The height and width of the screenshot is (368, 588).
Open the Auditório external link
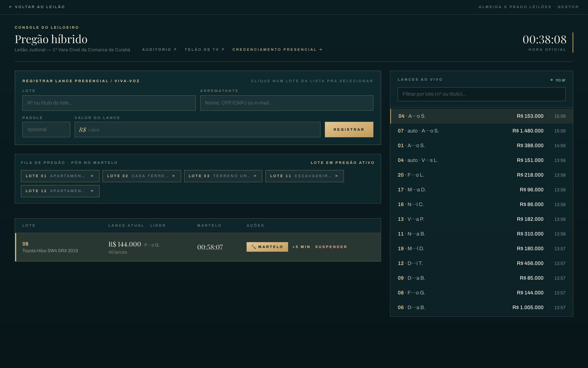point(159,49)
